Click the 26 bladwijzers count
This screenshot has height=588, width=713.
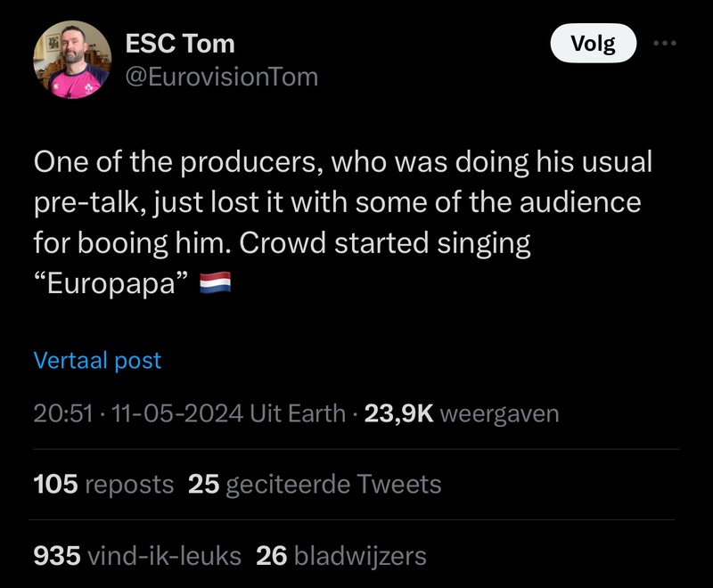click(341, 556)
